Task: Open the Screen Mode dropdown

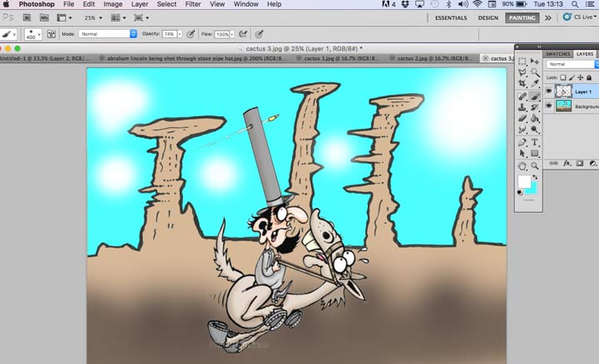Action: click(141, 17)
